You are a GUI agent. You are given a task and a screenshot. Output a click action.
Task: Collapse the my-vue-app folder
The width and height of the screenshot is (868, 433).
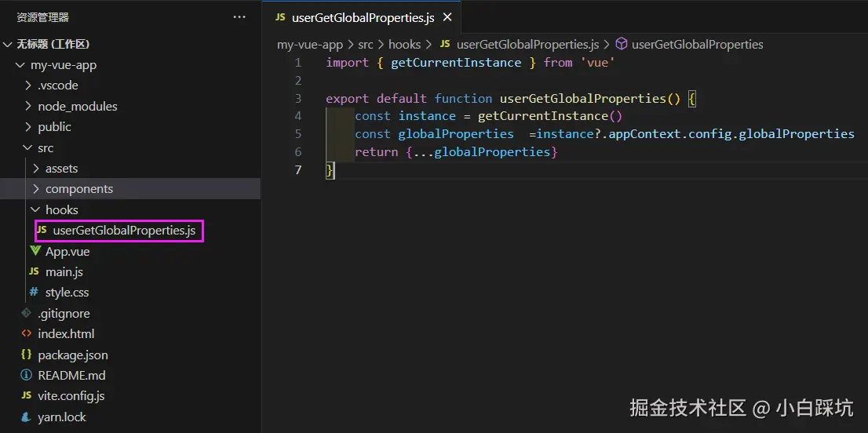coord(20,65)
